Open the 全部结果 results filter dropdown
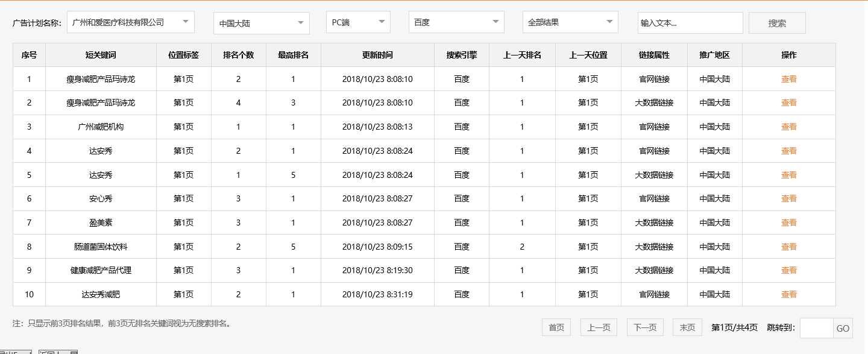Screen dimensions: 868x354 point(570,22)
